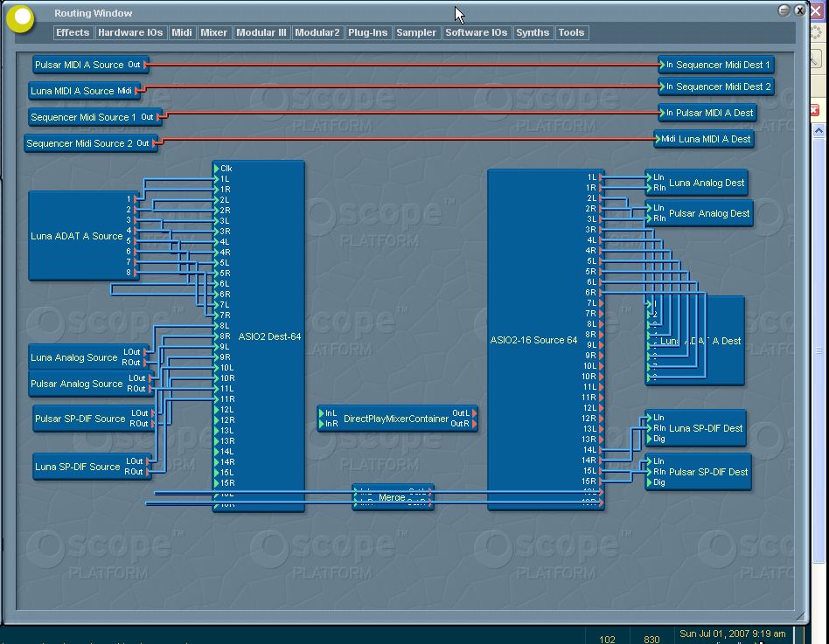Select the DirectPlayMixerContainer module
The image size is (829, 644).
pos(396,419)
